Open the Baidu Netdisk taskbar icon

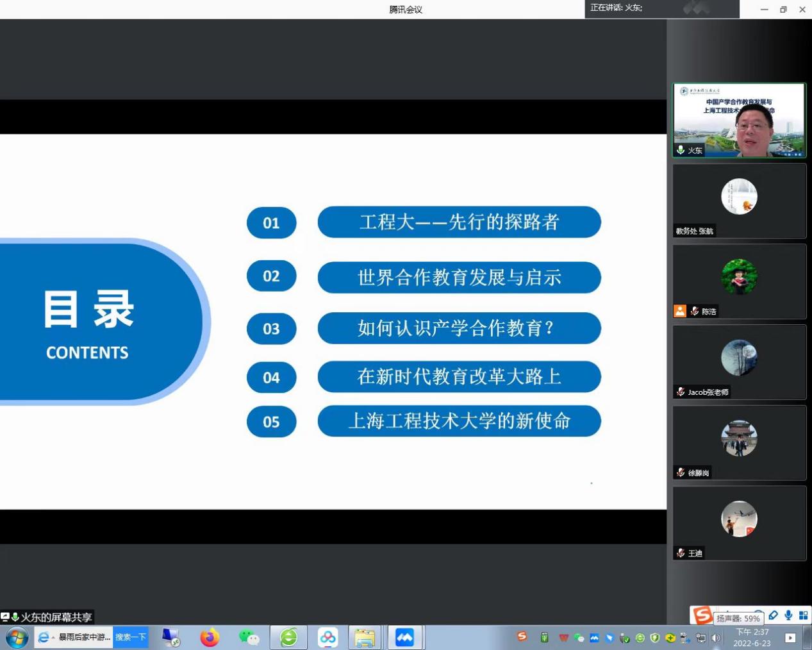click(x=327, y=638)
